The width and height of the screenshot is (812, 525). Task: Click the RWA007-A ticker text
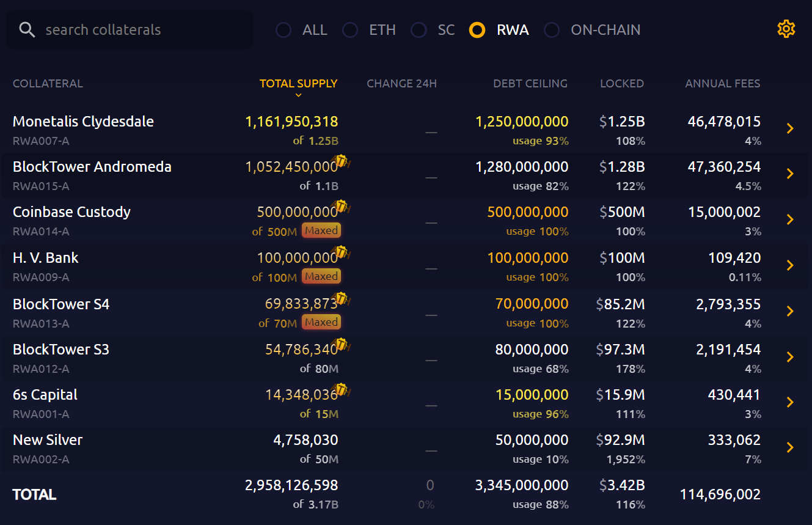(x=41, y=141)
